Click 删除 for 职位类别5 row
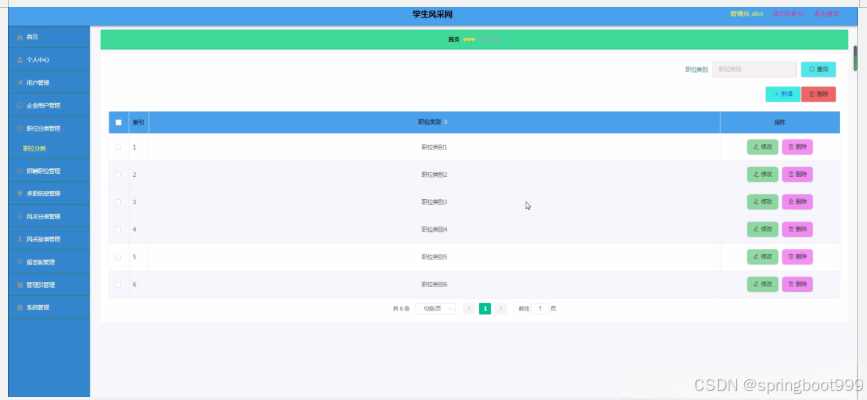Image resolution: width=867 pixels, height=400 pixels. [x=797, y=257]
